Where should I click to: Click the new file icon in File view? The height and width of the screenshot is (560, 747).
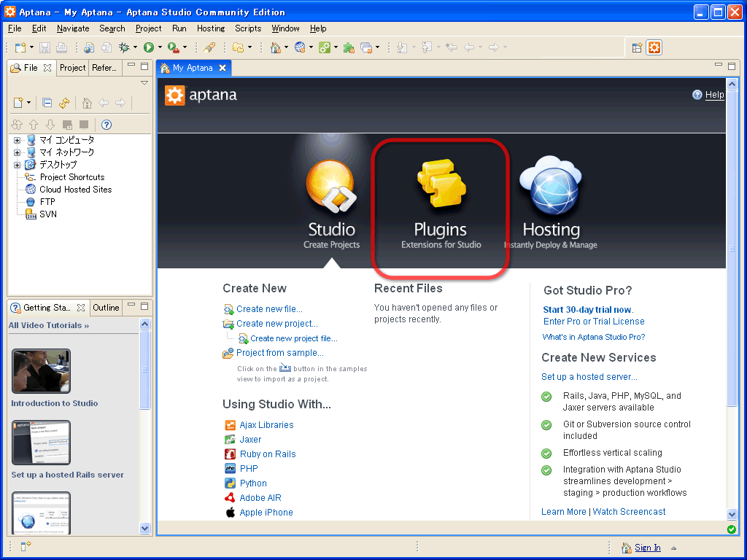18,102
